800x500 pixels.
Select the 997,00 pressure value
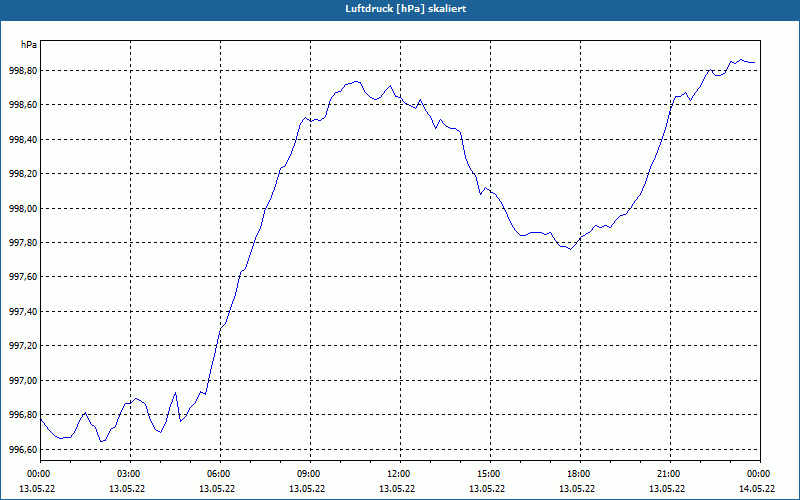click(x=23, y=380)
